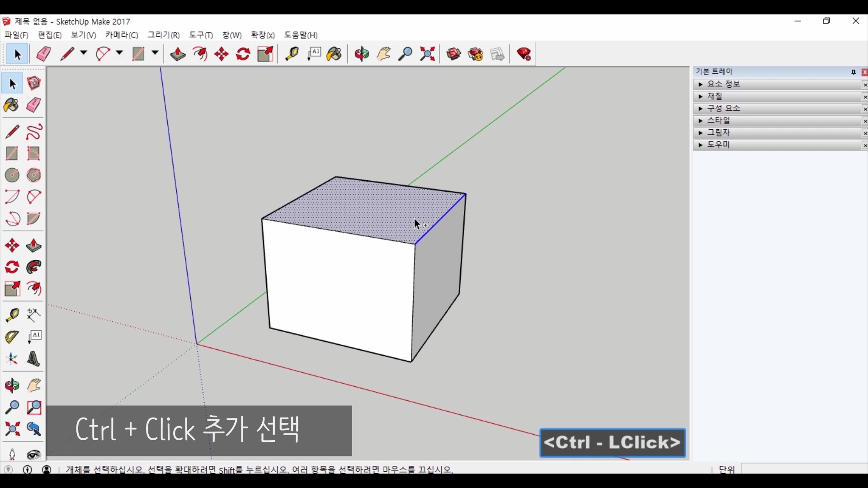Choose the Freehand drawing tool
The image size is (868, 488).
tap(34, 132)
